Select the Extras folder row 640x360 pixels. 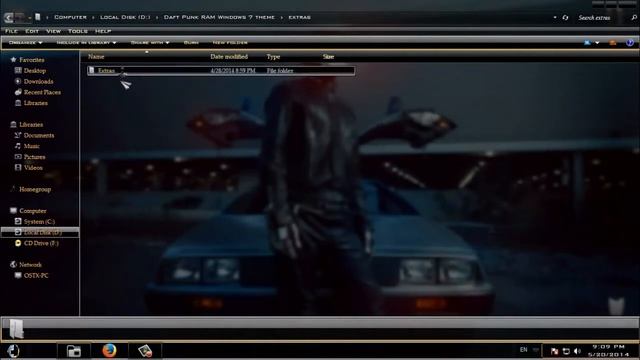221,71
